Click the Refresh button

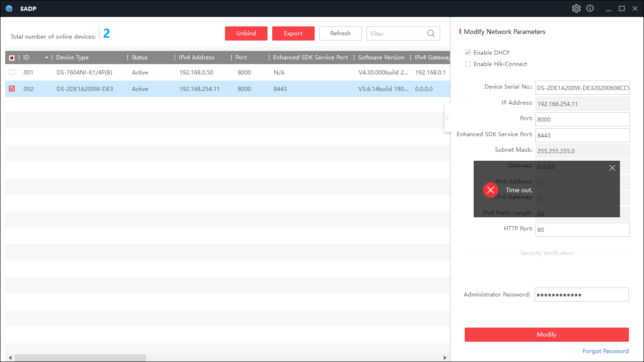coord(341,33)
